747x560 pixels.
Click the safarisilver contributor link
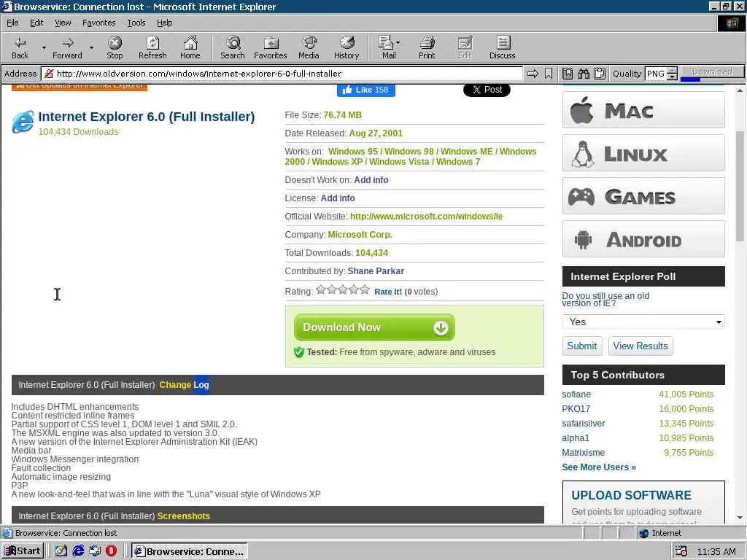pos(583,424)
